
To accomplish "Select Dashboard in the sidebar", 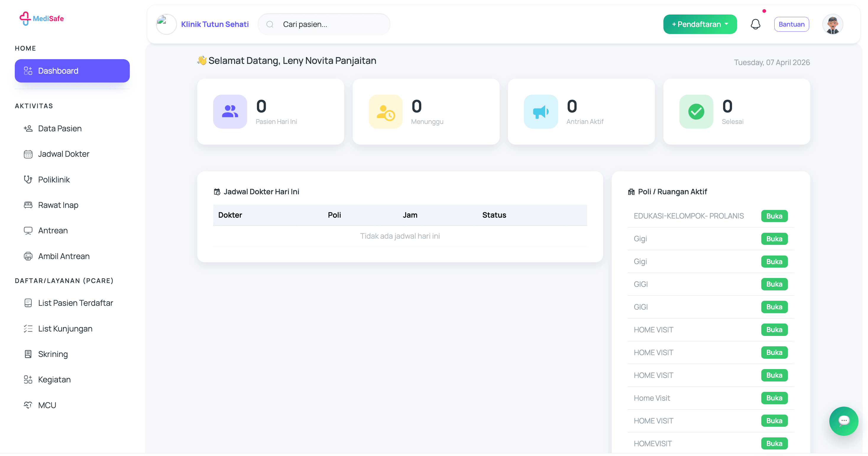I will pyautogui.click(x=72, y=71).
